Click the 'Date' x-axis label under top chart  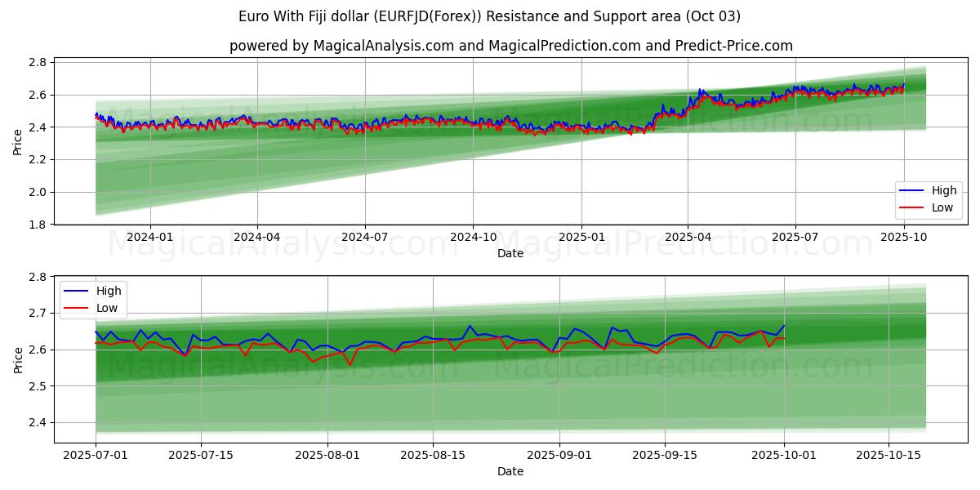click(x=510, y=253)
